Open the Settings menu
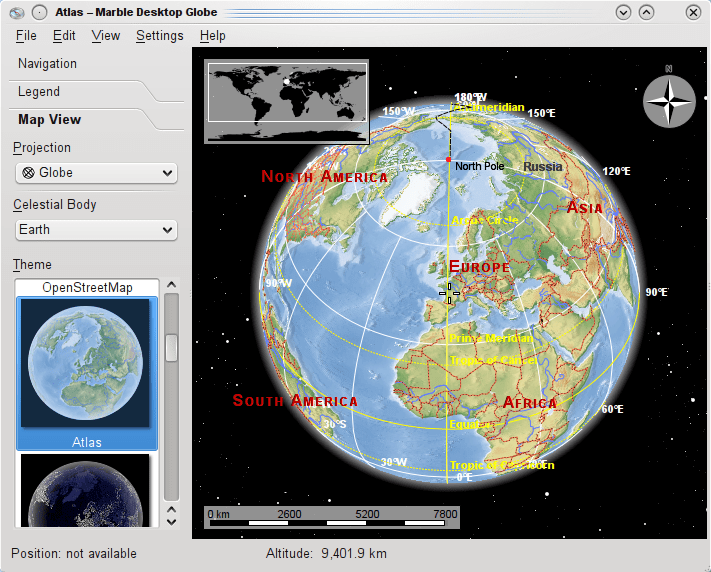The width and height of the screenshot is (711, 572). click(160, 36)
